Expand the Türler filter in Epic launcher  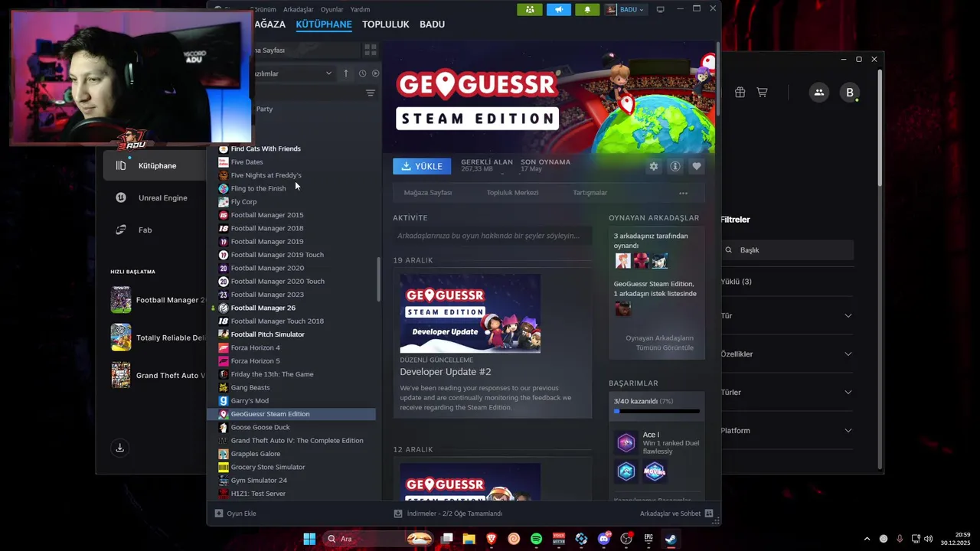pos(848,393)
